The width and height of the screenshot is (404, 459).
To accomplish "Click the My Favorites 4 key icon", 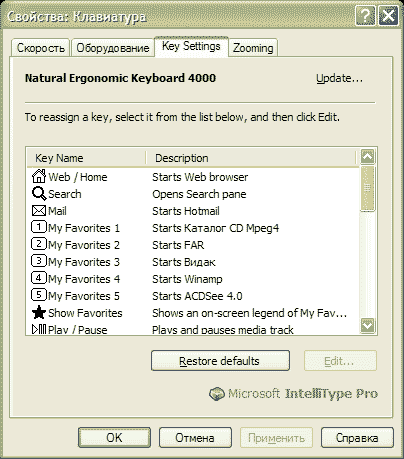I will tap(39, 278).
